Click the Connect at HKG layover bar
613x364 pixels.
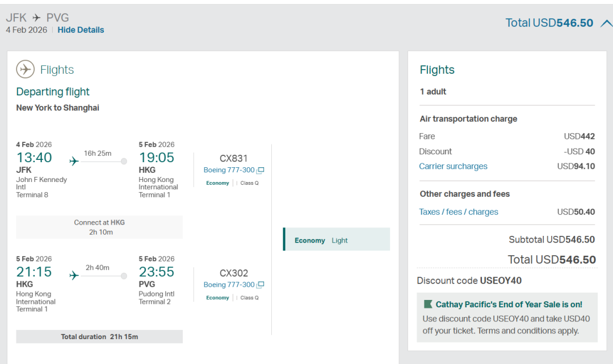point(99,227)
